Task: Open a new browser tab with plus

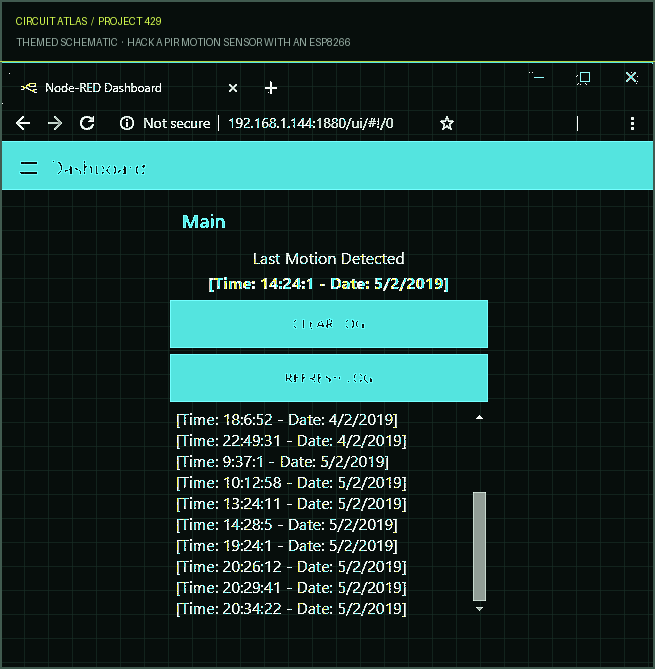Action: [x=271, y=88]
